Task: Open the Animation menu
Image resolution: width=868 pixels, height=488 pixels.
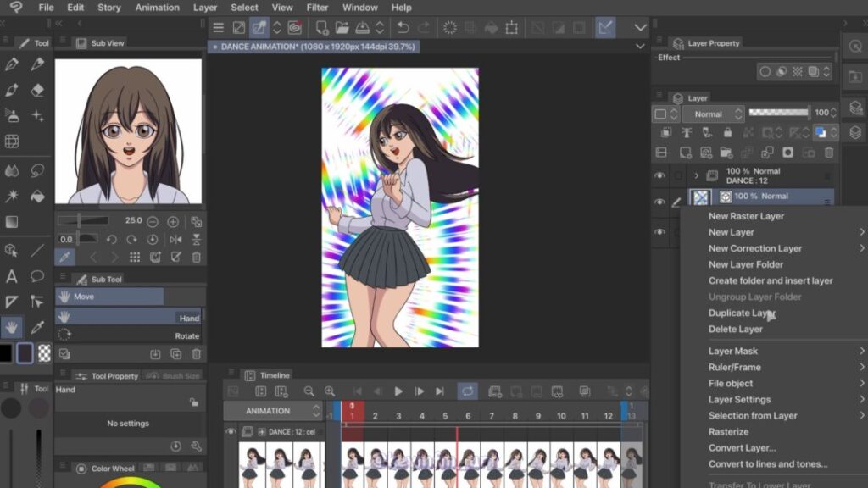Action: click(157, 8)
